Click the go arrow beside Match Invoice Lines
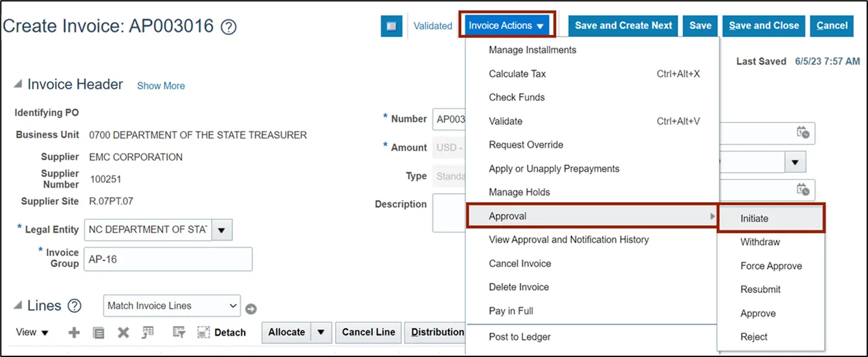The image size is (868, 357). pos(251,309)
